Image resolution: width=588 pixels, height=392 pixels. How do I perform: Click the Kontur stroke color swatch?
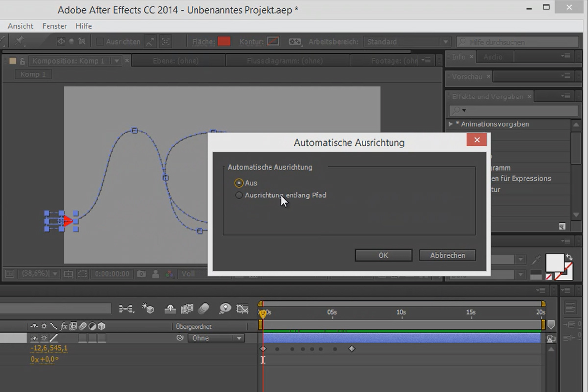pos(273,42)
